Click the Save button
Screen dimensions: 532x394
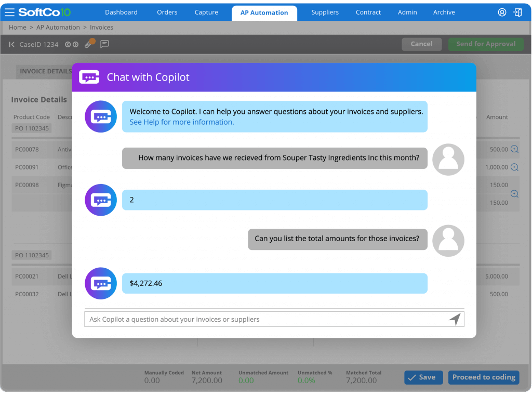pos(423,377)
